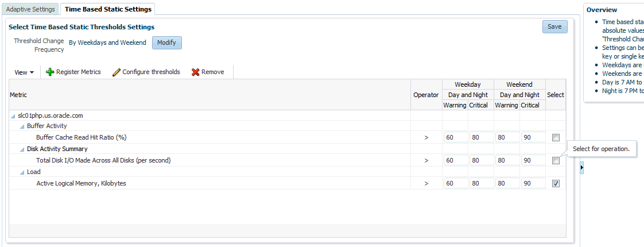
Task: Click Active Logical Memory weekend critical field
Action: (533, 184)
